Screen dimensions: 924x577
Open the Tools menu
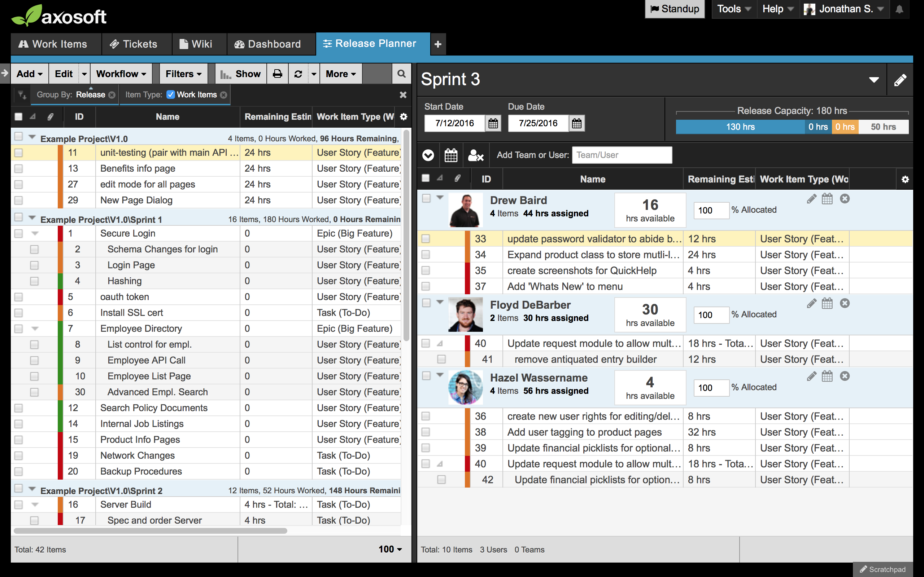pyautogui.click(x=733, y=9)
